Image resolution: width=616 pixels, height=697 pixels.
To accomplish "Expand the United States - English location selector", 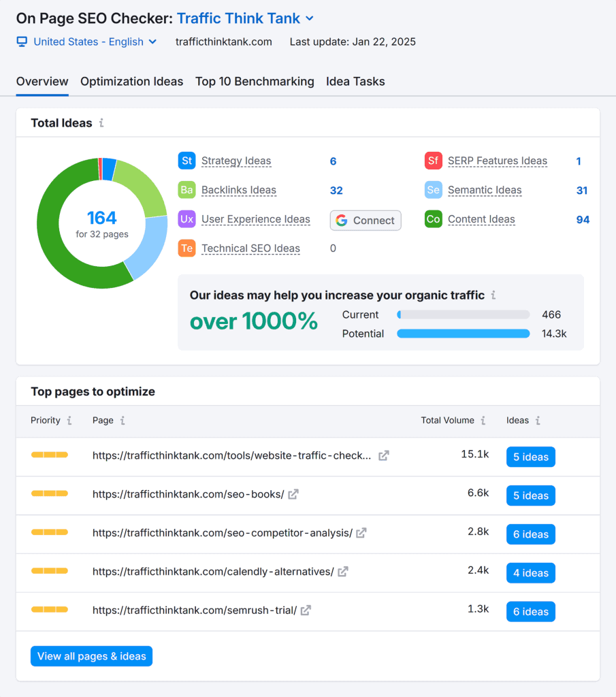I will pyautogui.click(x=152, y=42).
